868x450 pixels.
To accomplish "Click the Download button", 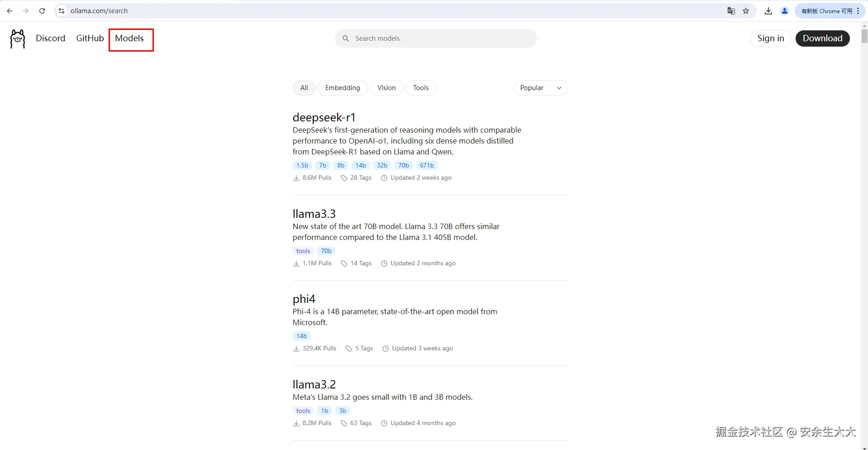I will pos(823,38).
